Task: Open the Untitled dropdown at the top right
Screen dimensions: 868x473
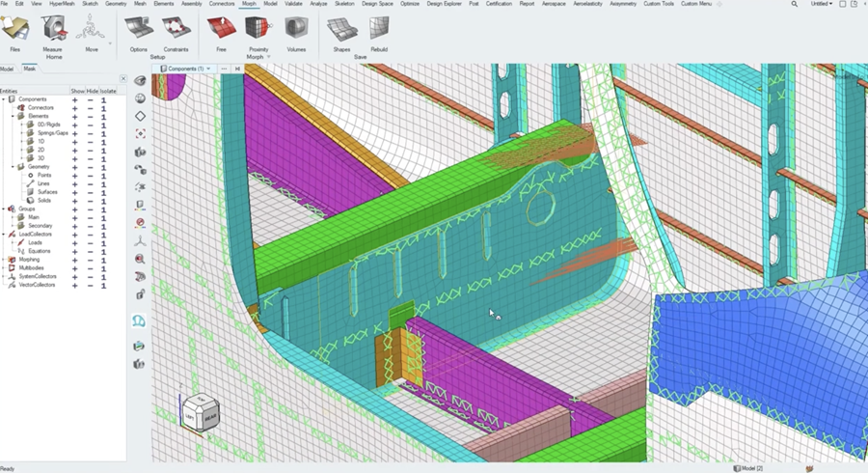Action: tap(823, 4)
